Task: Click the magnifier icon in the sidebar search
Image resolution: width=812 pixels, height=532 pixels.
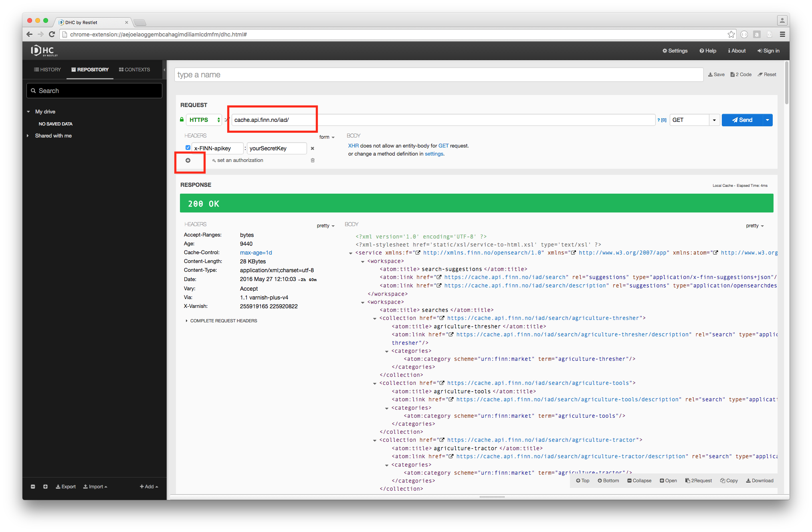Action: coord(33,91)
